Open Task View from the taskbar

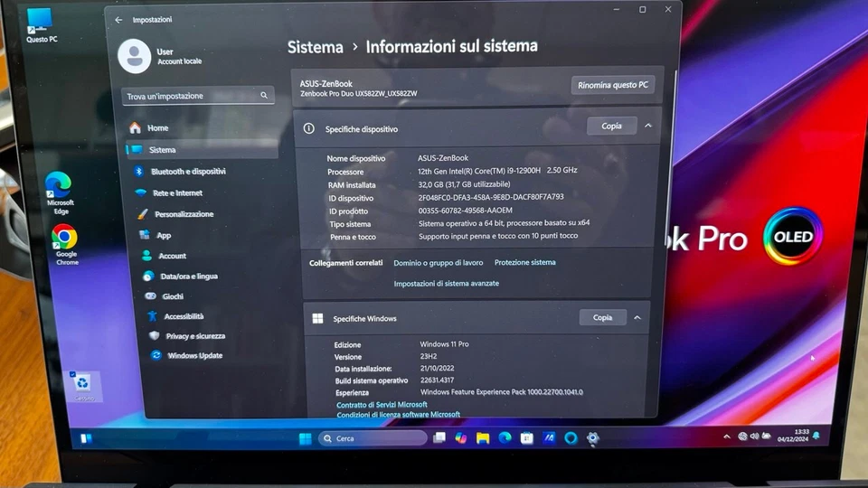[439, 438]
